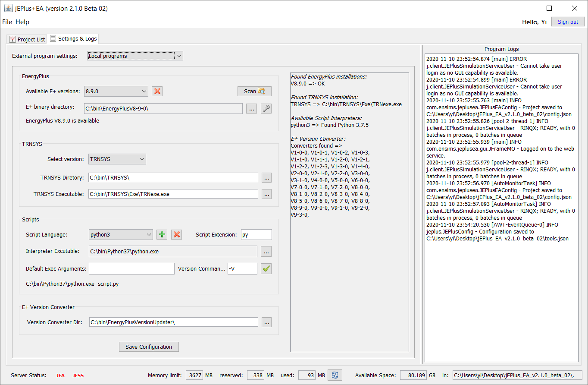This screenshot has height=385, width=588.
Task: Click the JEA server status indicator
Action: click(x=60, y=376)
